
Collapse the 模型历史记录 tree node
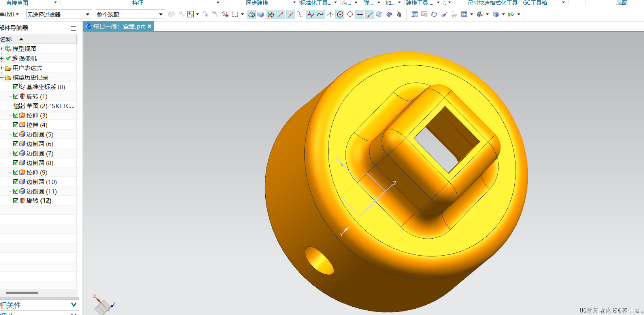point(2,78)
